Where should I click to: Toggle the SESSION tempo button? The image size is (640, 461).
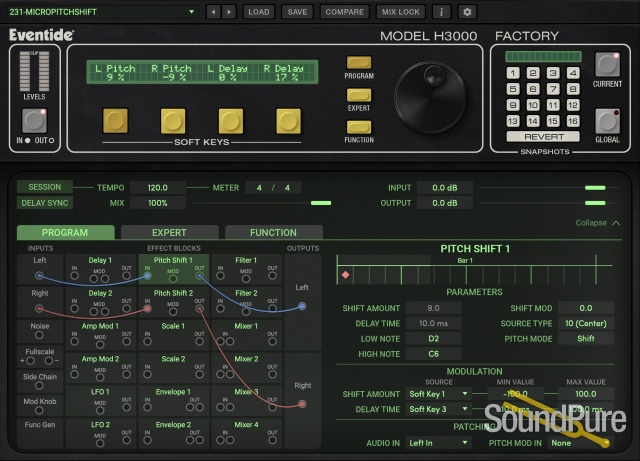tap(44, 187)
